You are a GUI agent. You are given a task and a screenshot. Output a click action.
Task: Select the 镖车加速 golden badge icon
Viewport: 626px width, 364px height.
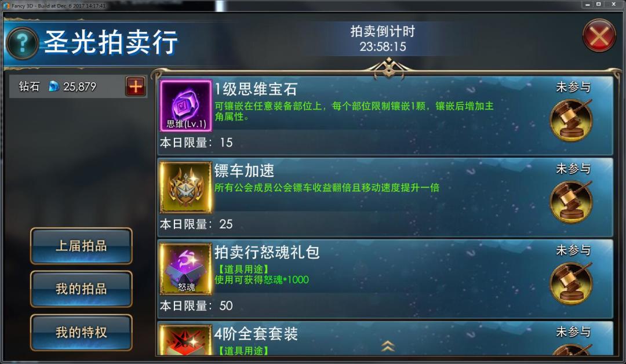185,187
